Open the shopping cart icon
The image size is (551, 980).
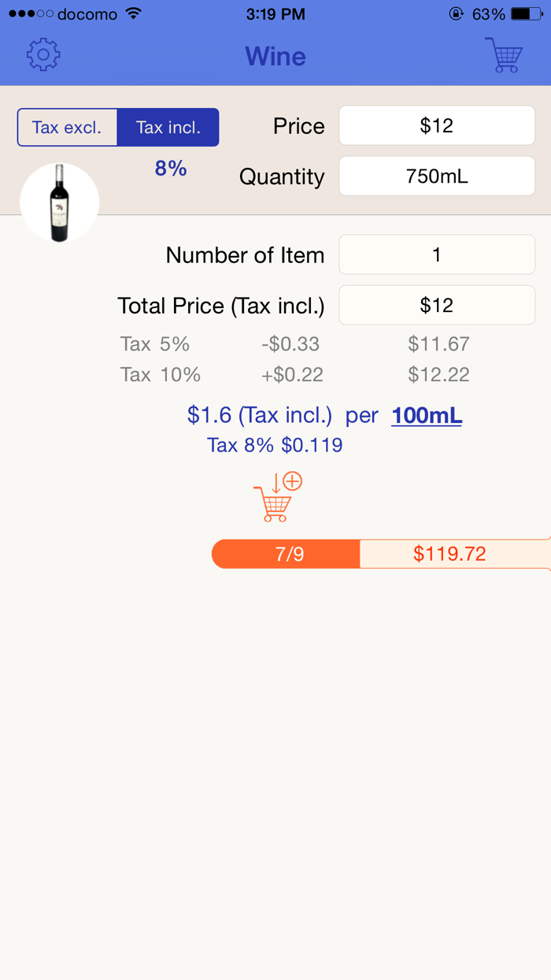pos(505,55)
